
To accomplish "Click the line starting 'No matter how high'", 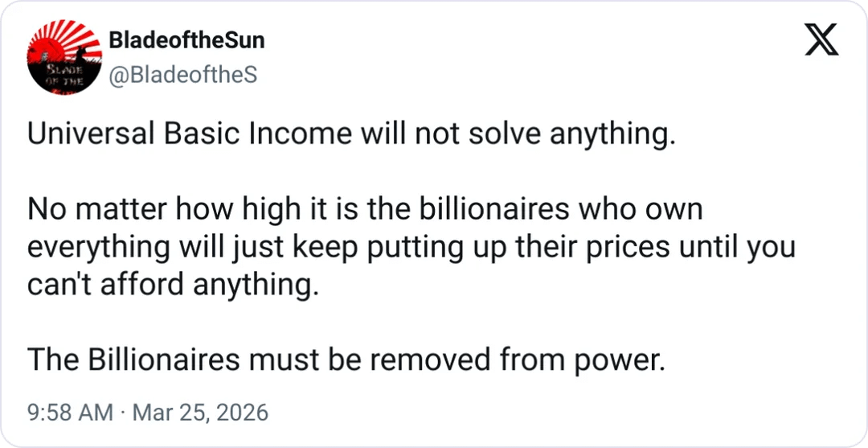I will 365,210.
